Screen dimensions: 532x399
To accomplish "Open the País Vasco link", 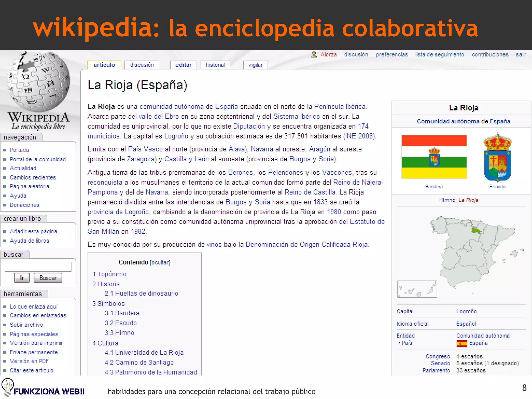I will [x=145, y=149].
